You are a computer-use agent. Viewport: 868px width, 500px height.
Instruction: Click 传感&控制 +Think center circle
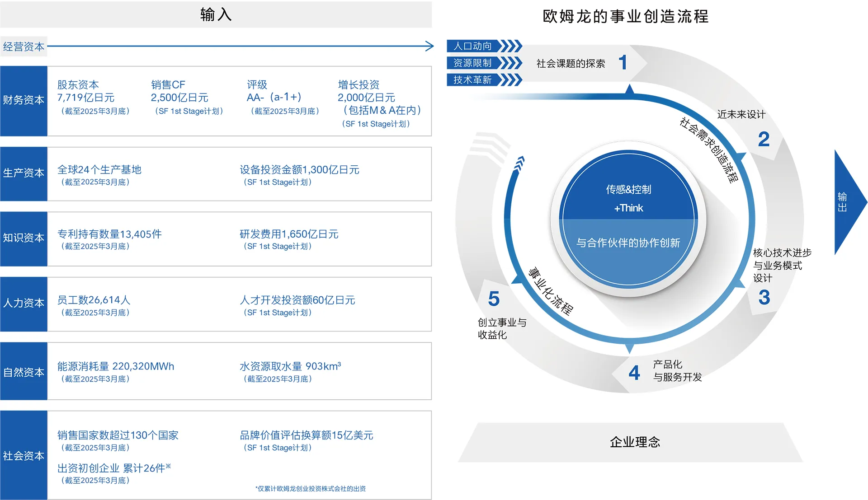click(628, 198)
